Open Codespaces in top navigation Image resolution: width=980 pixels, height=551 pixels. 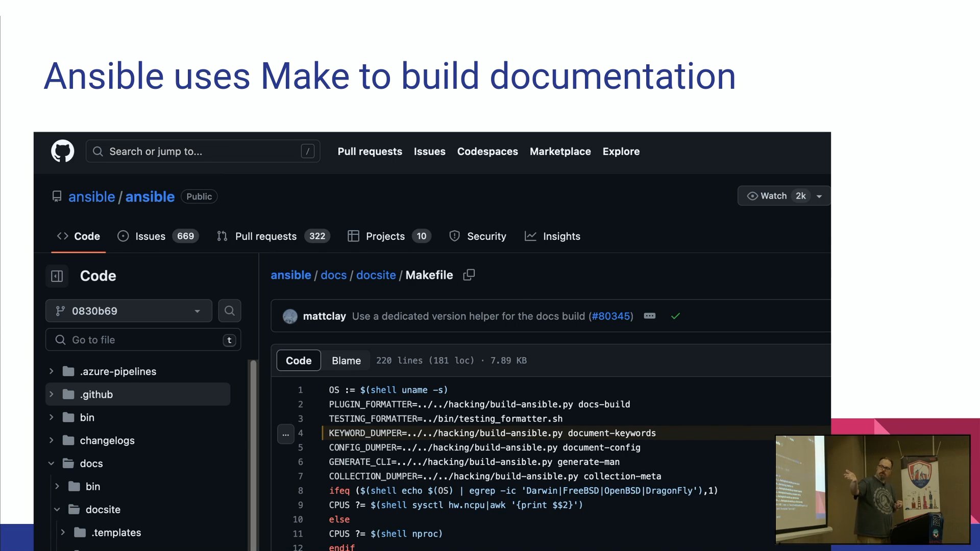(487, 152)
